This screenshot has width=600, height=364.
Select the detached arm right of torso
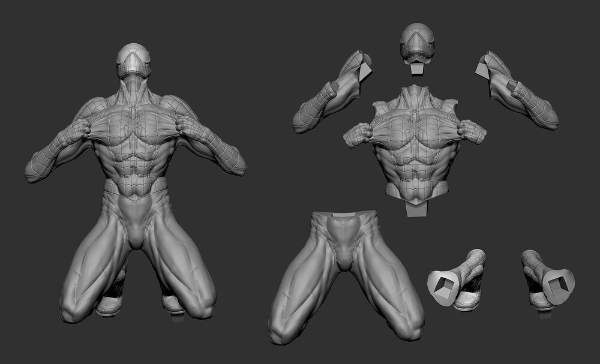pos(517,91)
